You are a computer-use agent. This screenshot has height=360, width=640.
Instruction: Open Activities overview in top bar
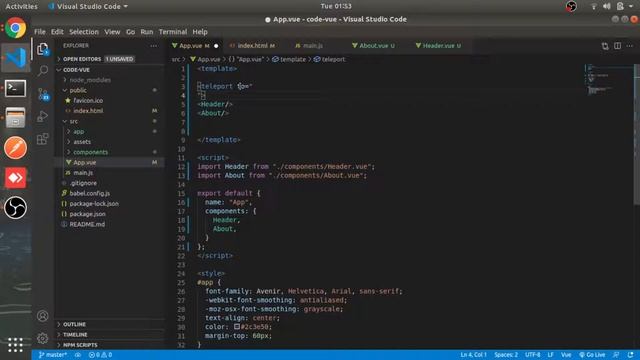point(21,6)
